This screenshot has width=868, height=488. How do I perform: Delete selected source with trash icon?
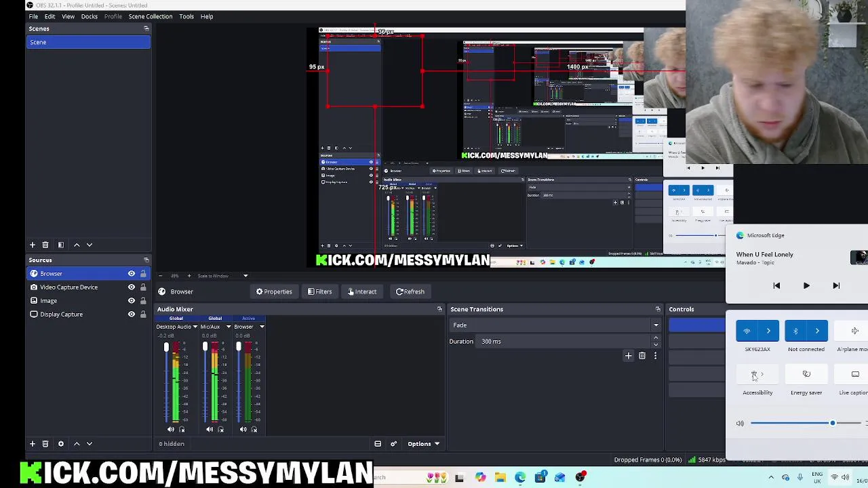click(45, 443)
